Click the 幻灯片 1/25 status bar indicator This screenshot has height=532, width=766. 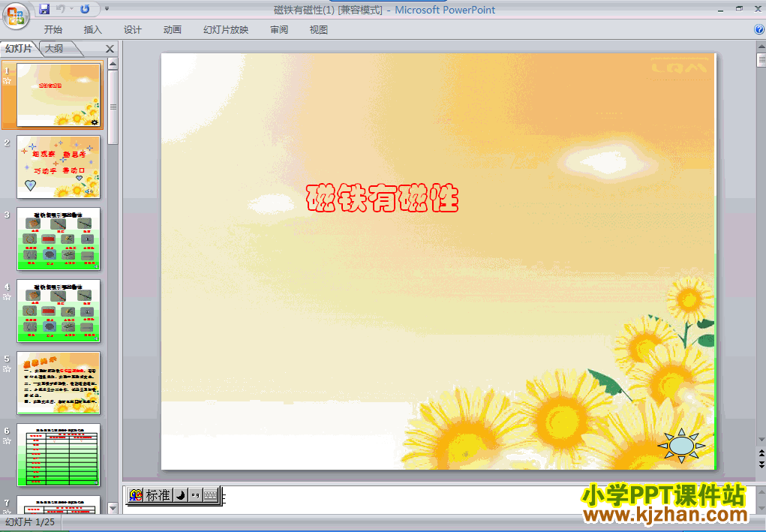coord(30,522)
